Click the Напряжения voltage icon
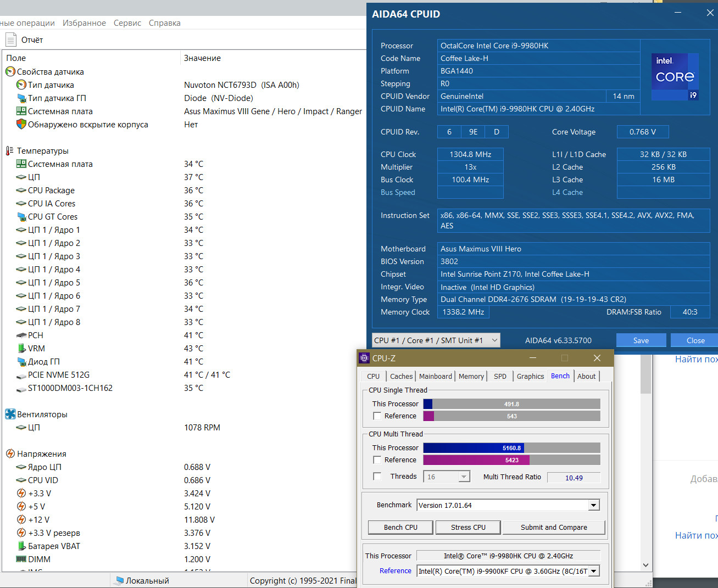This screenshot has height=588, width=718. pos(10,453)
